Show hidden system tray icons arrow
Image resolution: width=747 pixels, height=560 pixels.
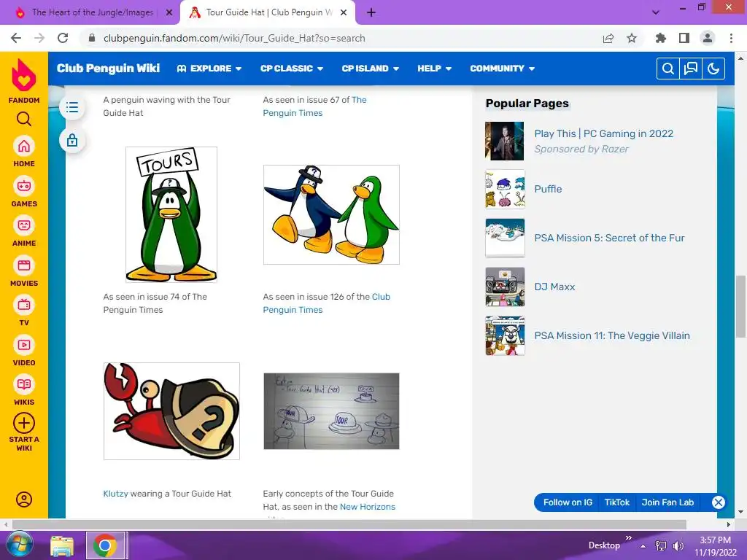[x=643, y=545]
